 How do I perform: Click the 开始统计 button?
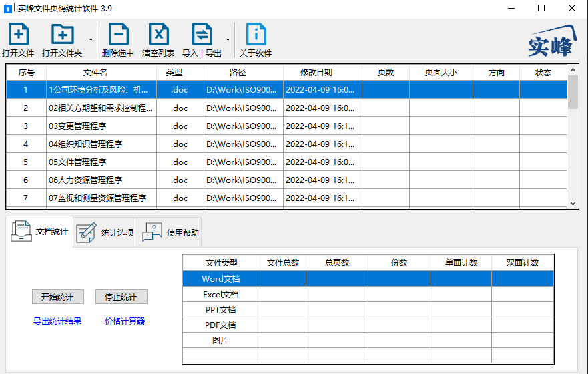[x=58, y=297]
